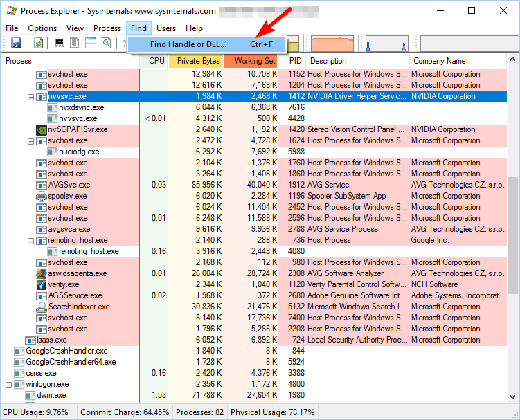Sort by the Private Bytes column header
Screen dimensions: 520x420
tap(196, 61)
